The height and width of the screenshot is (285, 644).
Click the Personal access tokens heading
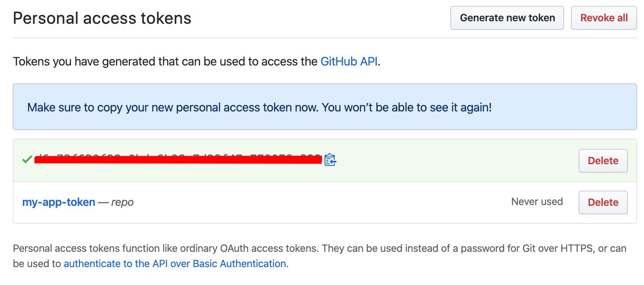[102, 18]
